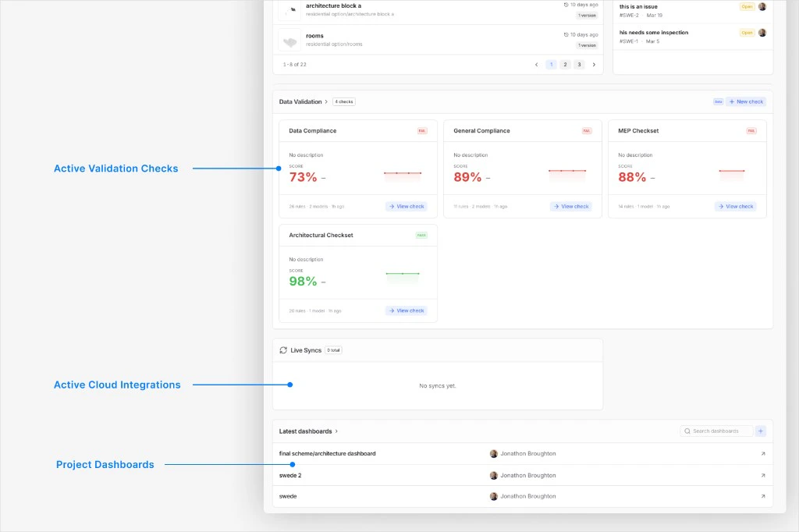The image size is (799, 532).
Task: View check for MEP Checkset
Action: [735, 207]
